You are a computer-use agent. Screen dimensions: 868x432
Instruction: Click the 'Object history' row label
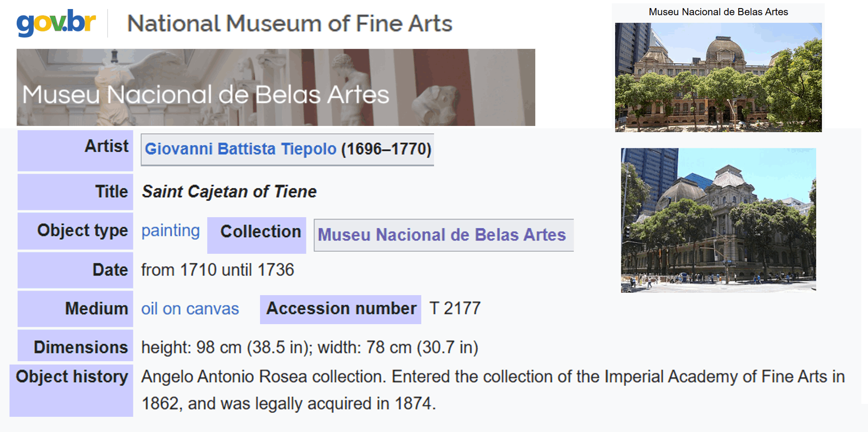72,377
